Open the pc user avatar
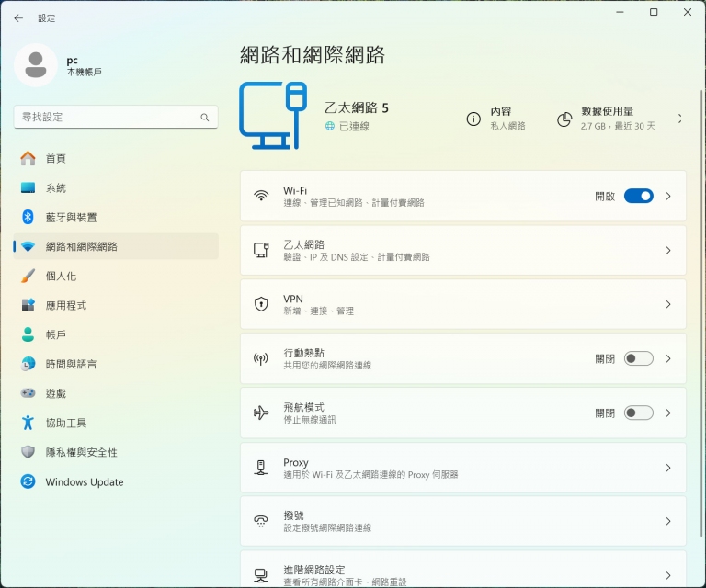Image resolution: width=706 pixels, height=588 pixels. point(36,65)
